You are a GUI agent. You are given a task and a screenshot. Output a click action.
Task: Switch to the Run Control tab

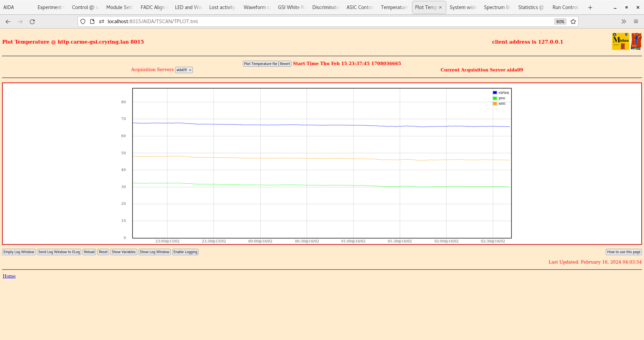pyautogui.click(x=565, y=7)
